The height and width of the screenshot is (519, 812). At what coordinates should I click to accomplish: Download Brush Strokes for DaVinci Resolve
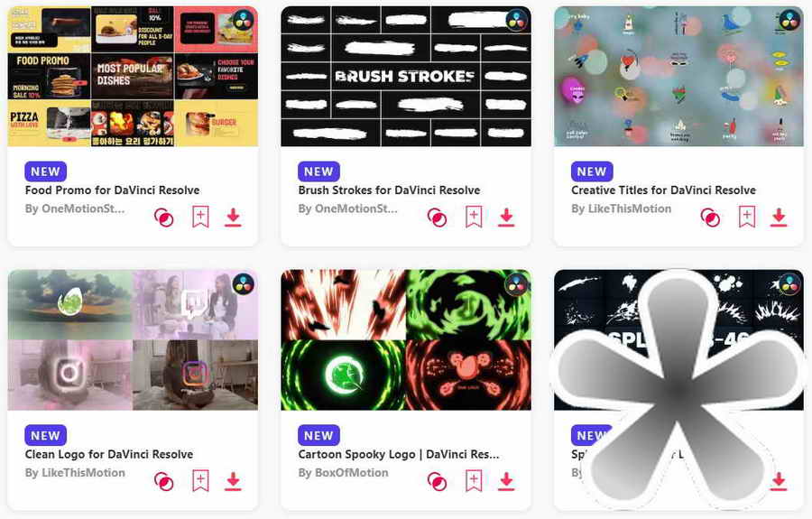(506, 218)
